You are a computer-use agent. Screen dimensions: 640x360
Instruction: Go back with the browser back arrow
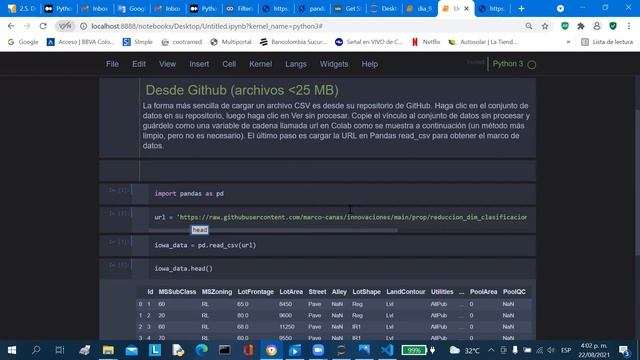[x=11, y=26]
